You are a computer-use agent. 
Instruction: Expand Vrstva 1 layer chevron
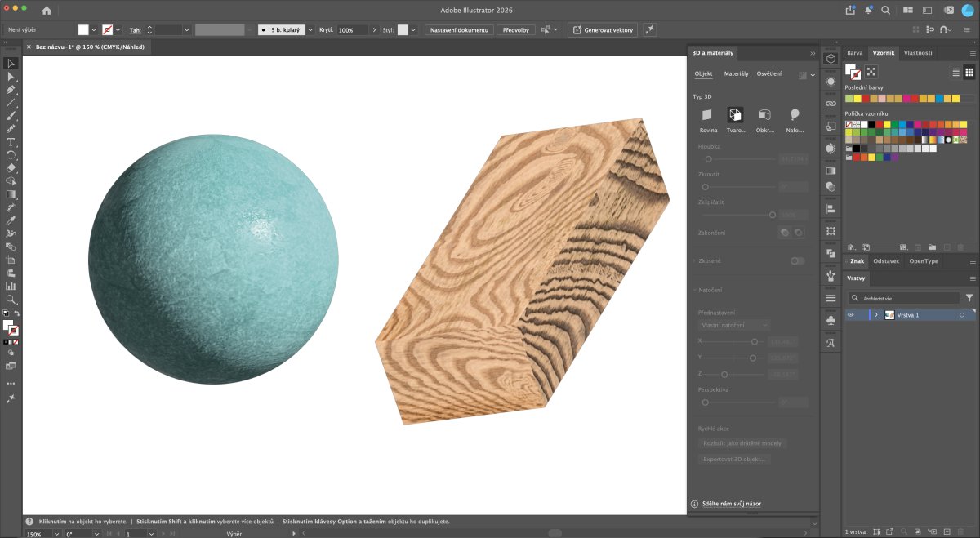875,315
